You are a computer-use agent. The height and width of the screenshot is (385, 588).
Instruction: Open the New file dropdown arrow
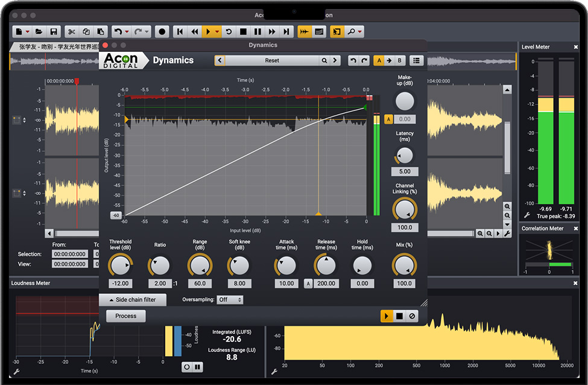[28, 31]
